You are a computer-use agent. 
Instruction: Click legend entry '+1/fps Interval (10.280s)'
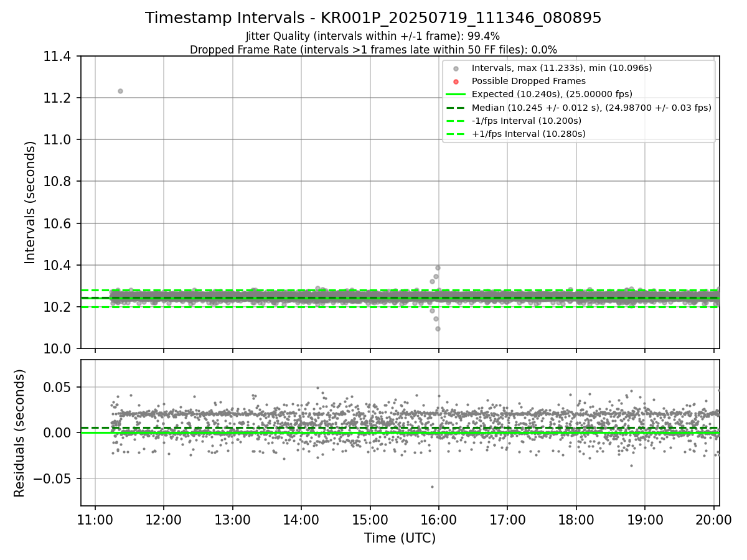click(529, 134)
